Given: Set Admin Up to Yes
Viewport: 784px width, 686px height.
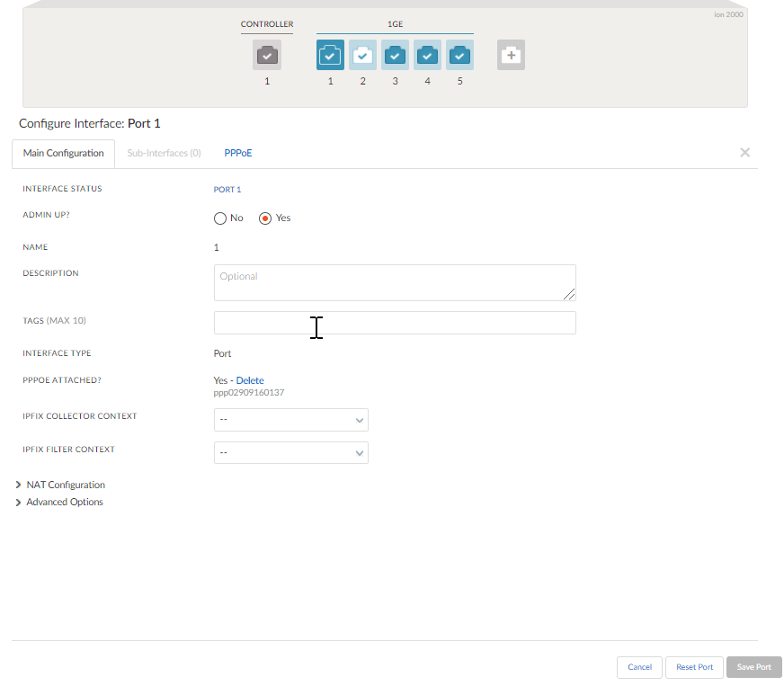Looking at the screenshot, I should point(265,218).
